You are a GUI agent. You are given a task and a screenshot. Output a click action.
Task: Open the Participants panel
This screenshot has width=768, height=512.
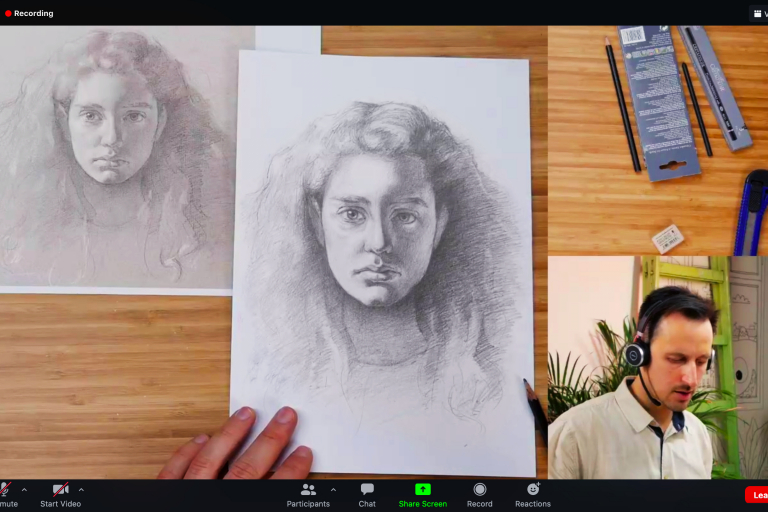tap(308, 490)
